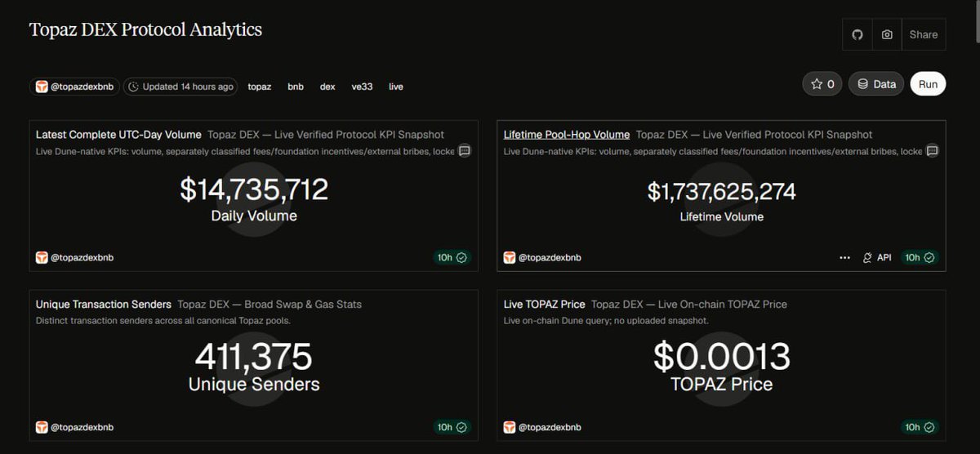Screen dimensions: 980x454
Task: Click 'Distinct transaction senders' description text
Action: 163,320
